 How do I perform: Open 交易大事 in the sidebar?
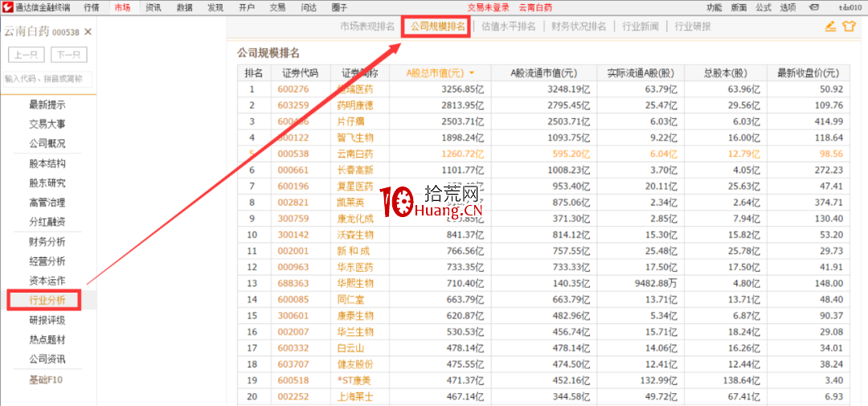point(47,124)
